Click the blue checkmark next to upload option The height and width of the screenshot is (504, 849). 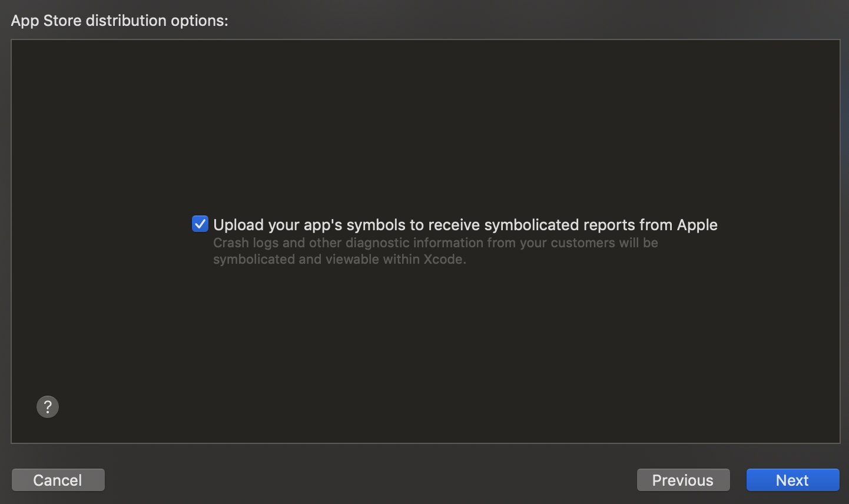point(200,224)
